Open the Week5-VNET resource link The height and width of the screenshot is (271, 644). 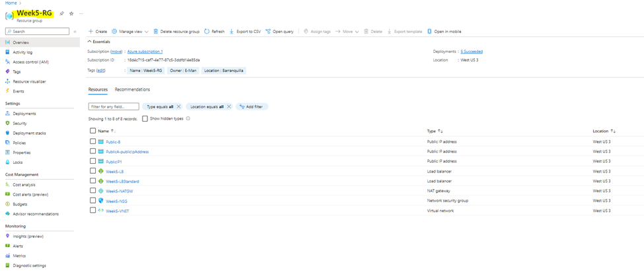coord(118,211)
